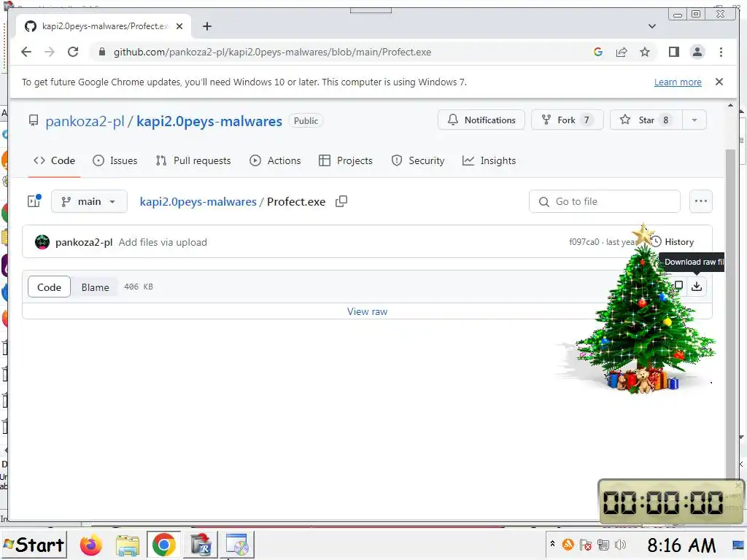Image resolution: width=747 pixels, height=560 pixels.
Task: Open the Actions tab
Action: 275,160
